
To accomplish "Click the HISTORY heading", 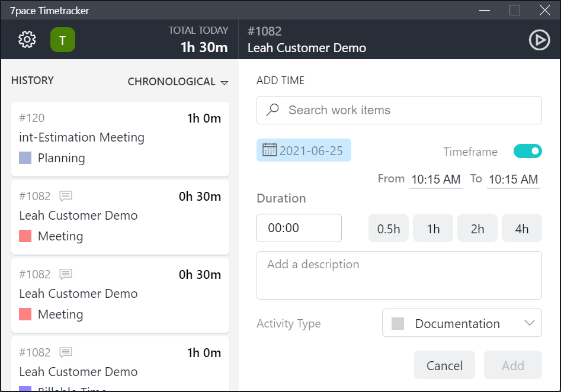I will click(33, 81).
